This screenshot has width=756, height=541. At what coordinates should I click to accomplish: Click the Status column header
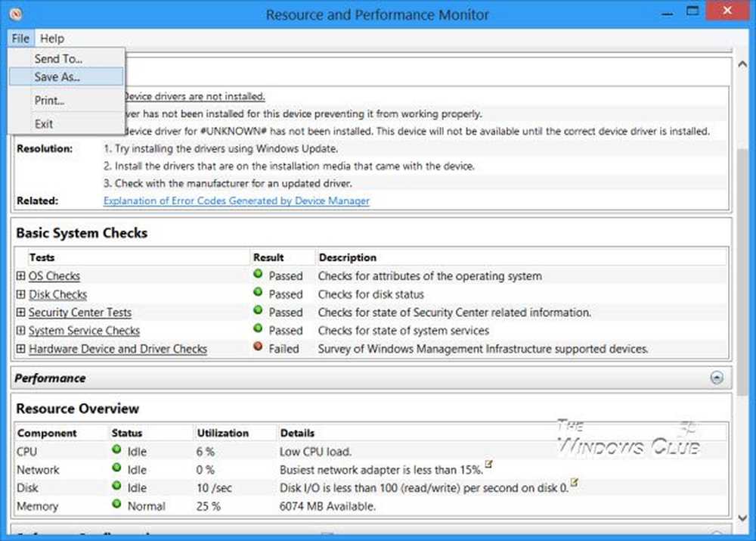click(127, 434)
